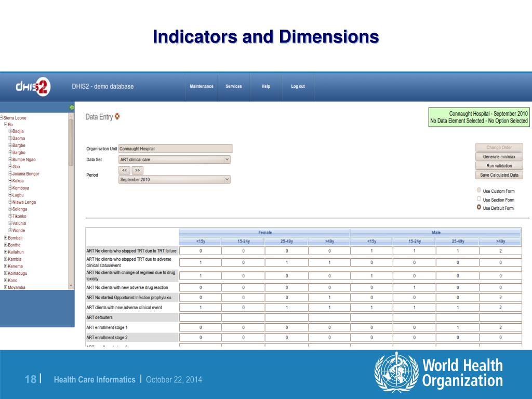Click Female <15y cell for ART defaulters
The height and width of the screenshot is (399, 532).
pos(201,317)
